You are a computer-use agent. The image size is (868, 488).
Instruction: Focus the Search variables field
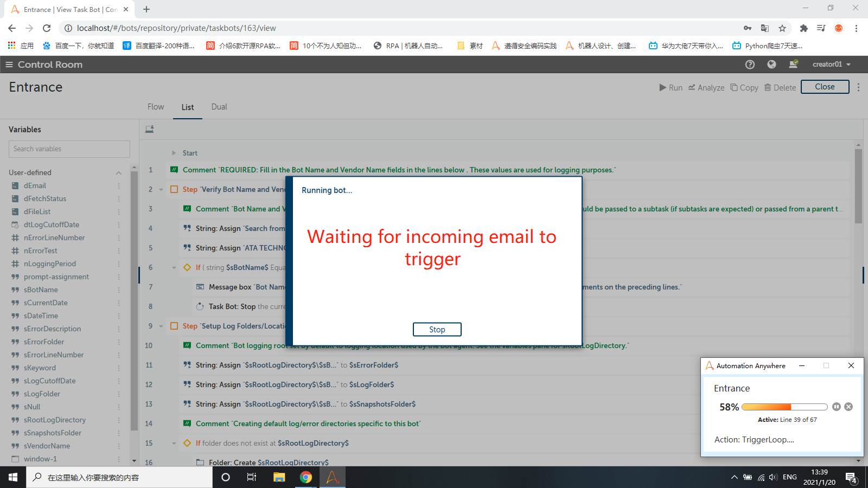pyautogui.click(x=69, y=149)
